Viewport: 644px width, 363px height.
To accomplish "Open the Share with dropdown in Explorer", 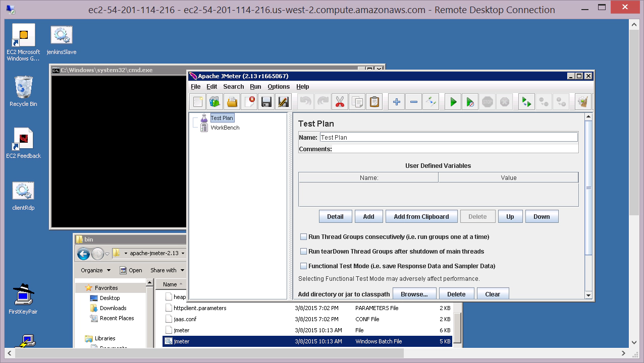I will (168, 270).
